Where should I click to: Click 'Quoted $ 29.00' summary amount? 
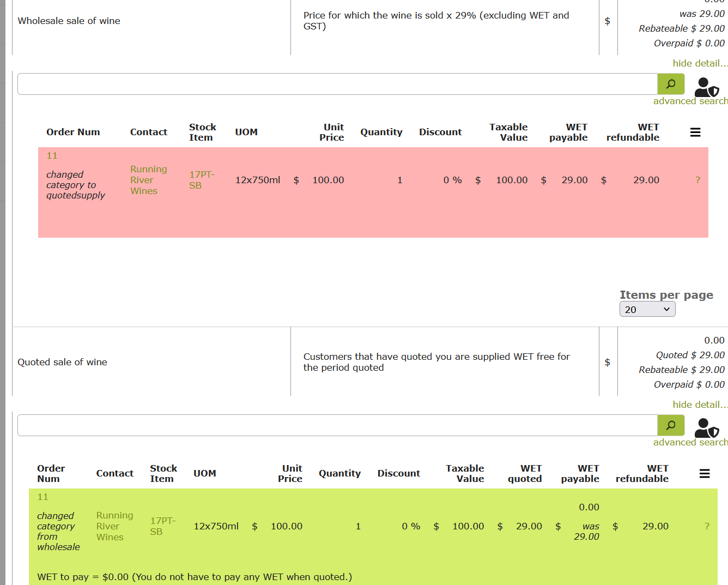coord(690,355)
